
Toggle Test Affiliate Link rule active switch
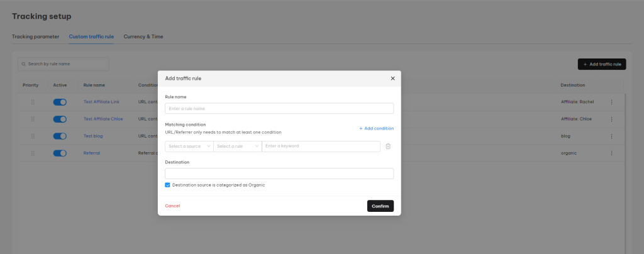click(x=60, y=102)
